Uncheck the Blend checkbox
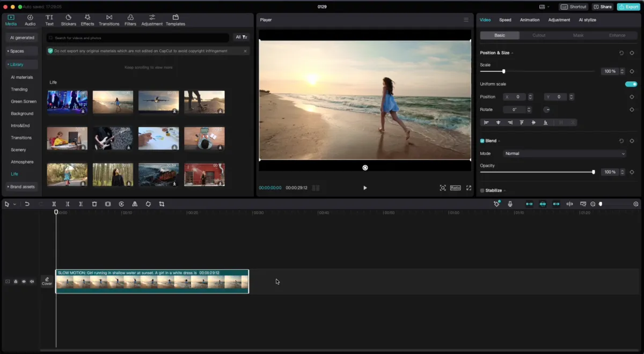The height and width of the screenshot is (354, 644). 482,141
